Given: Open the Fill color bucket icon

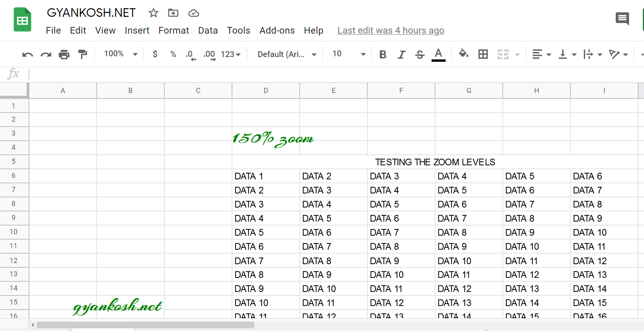Looking at the screenshot, I should 464,54.
